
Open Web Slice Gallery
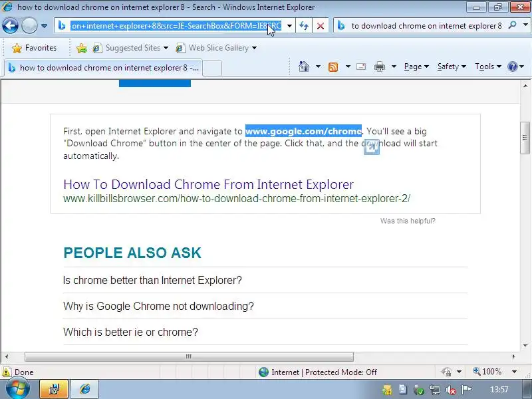213,48
